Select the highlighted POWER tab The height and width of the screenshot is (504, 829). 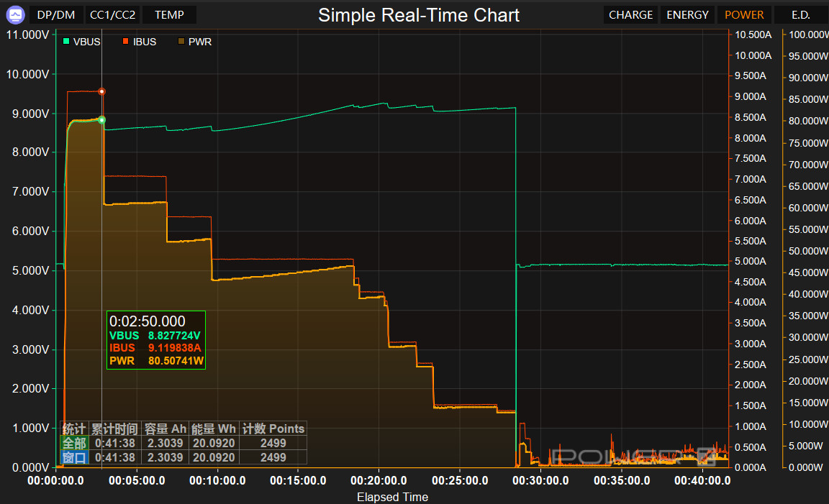click(744, 15)
